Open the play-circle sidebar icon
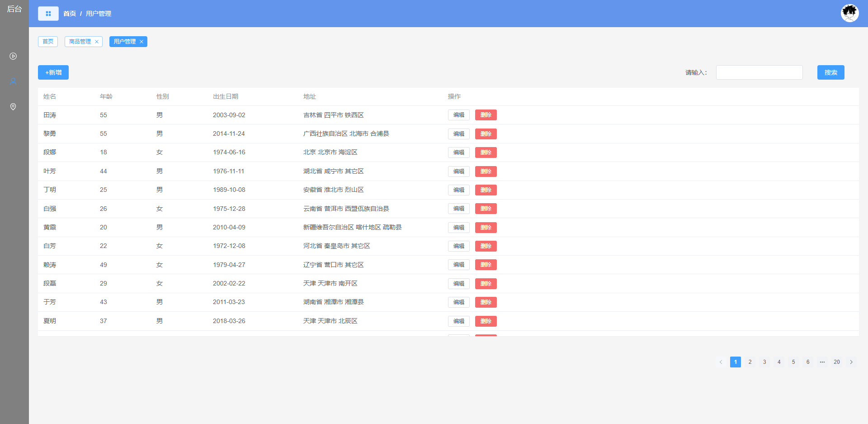This screenshot has height=424, width=868. [13, 56]
